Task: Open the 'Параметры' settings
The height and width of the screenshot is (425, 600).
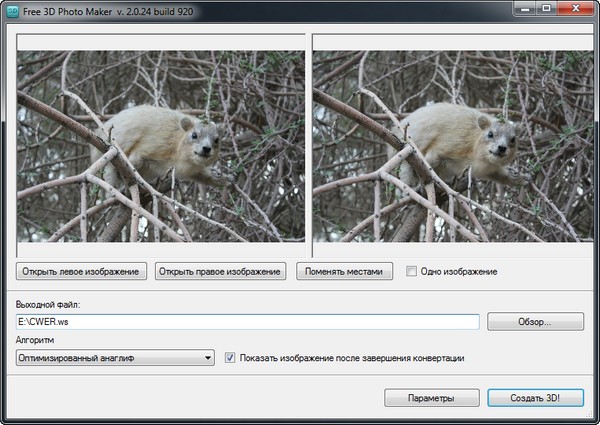Action: coord(431,398)
